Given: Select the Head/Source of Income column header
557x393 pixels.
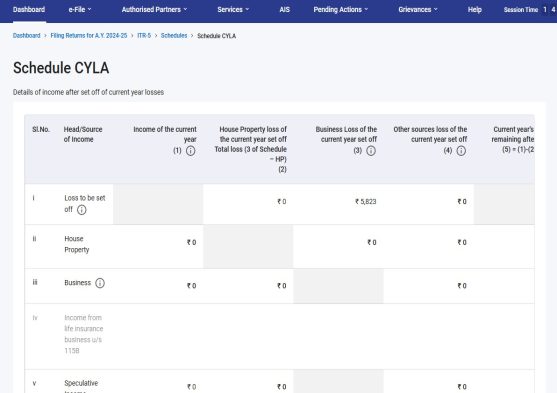Looking at the screenshot, I should pos(83,134).
